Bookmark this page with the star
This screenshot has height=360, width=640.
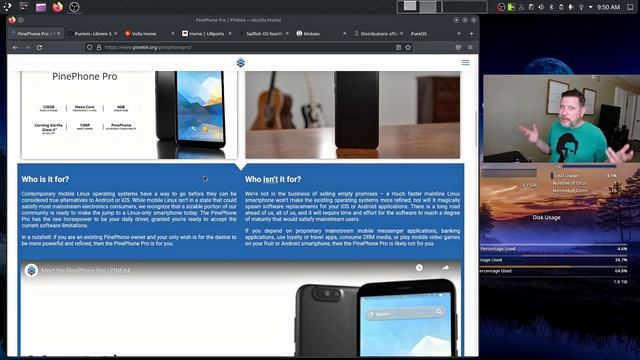408,47
